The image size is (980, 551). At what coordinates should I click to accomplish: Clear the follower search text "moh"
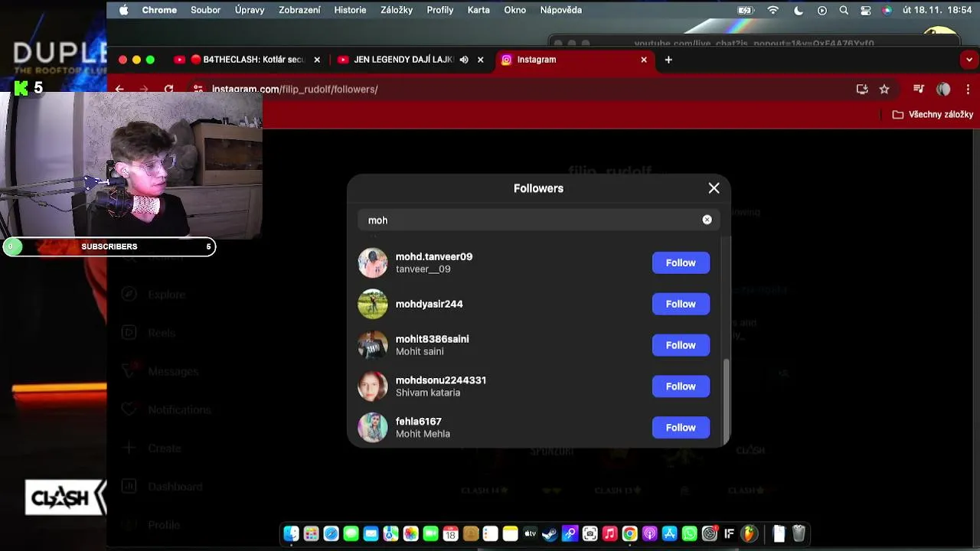pyautogui.click(x=707, y=220)
